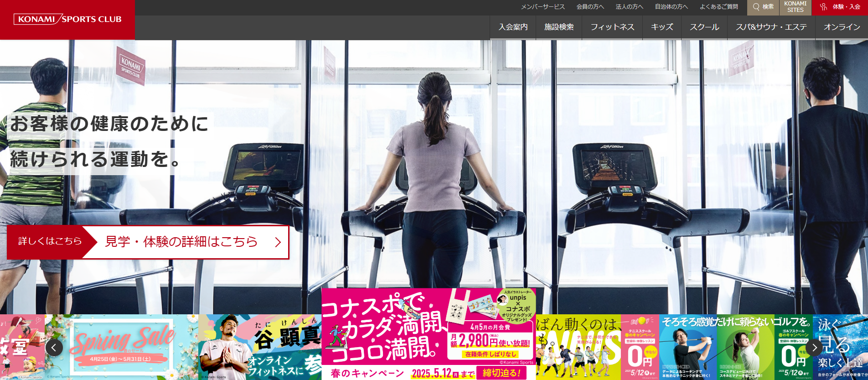
Task: Click the red 詳しくはこちら label
Action: coord(50,241)
